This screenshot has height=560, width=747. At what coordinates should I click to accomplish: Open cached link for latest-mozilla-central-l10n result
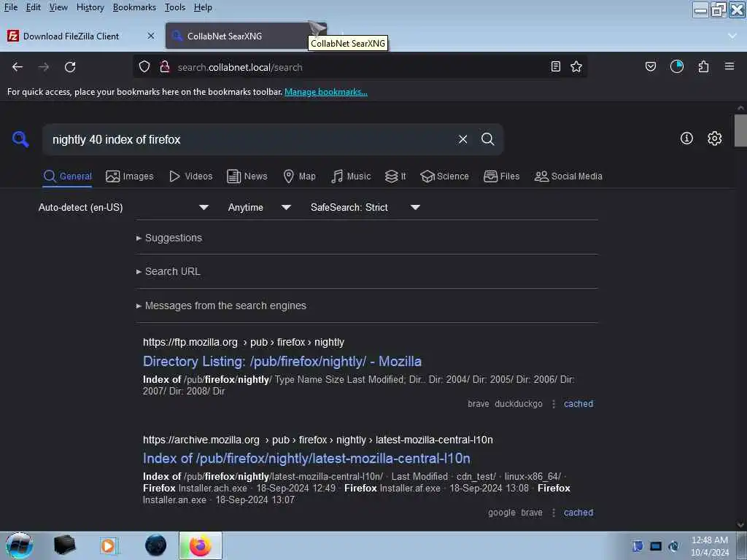point(578,513)
